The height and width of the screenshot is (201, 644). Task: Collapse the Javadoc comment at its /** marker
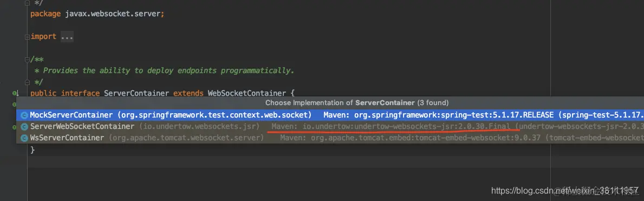click(27, 59)
